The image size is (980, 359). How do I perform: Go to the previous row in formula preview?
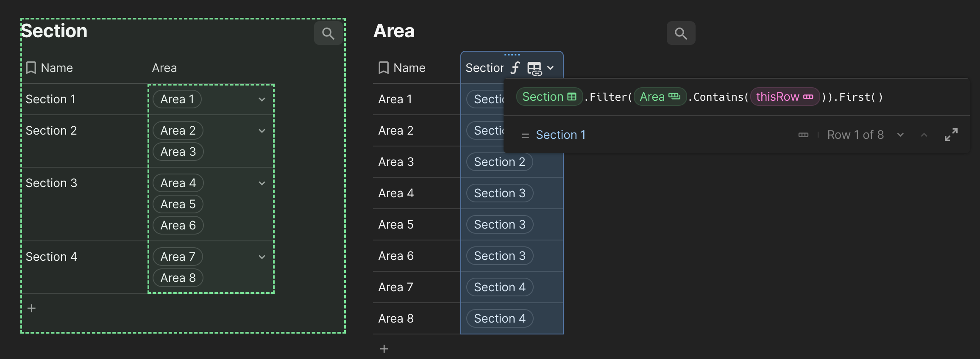(x=924, y=135)
